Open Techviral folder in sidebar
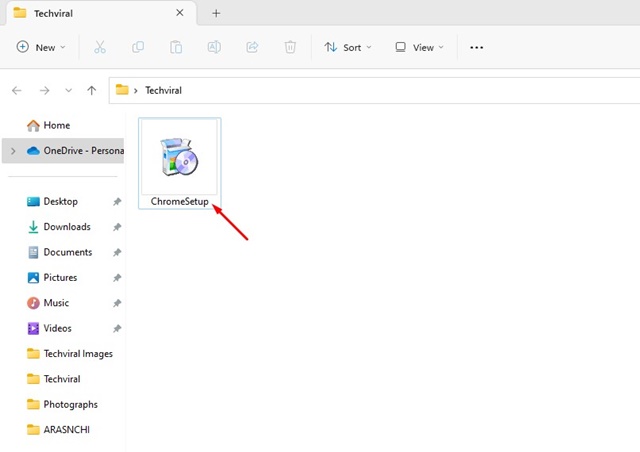 tap(62, 379)
